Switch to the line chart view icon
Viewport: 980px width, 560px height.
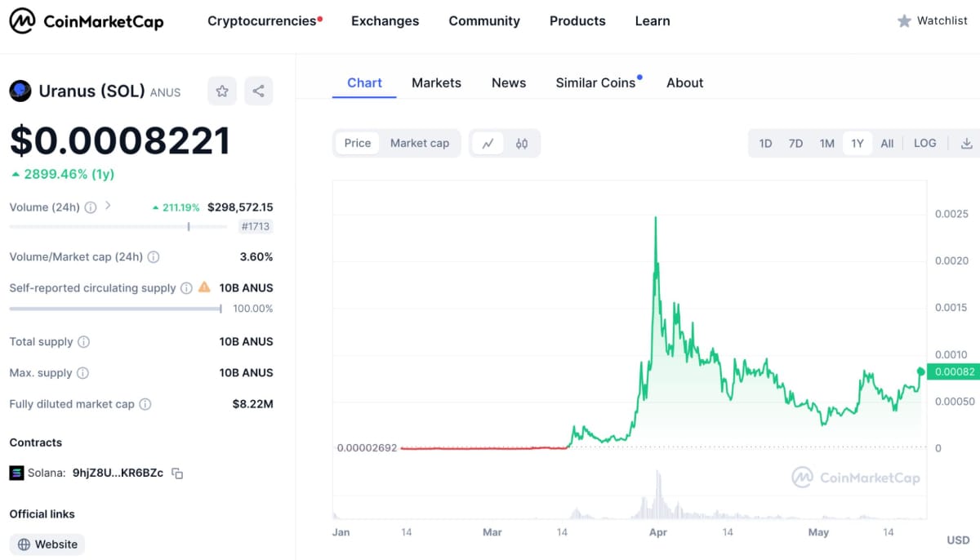pos(488,144)
